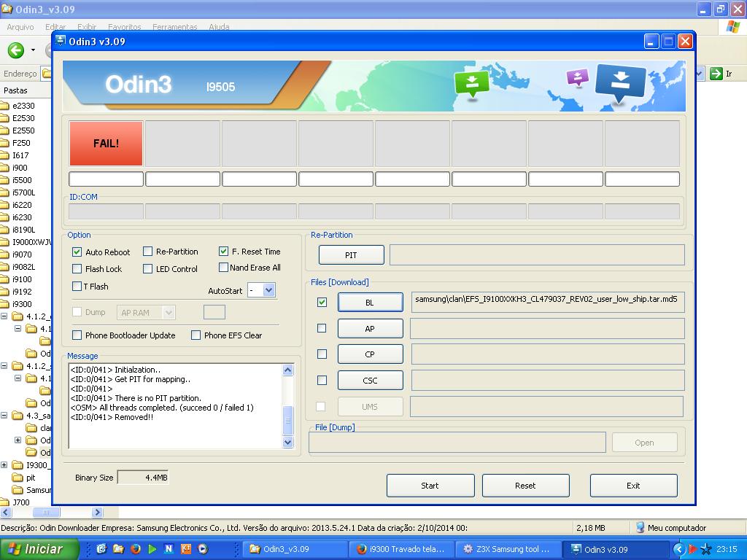Image resolution: width=747 pixels, height=560 pixels.
Task: Click folder tree horizontal scroll right arrow
Action: point(97,513)
